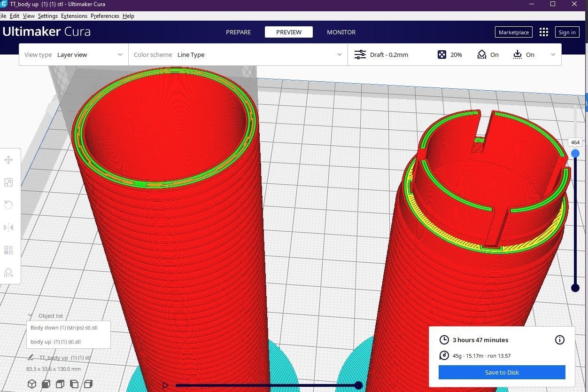Click the Draft - 0.2mm profile text
The image size is (588, 392).
click(x=389, y=55)
